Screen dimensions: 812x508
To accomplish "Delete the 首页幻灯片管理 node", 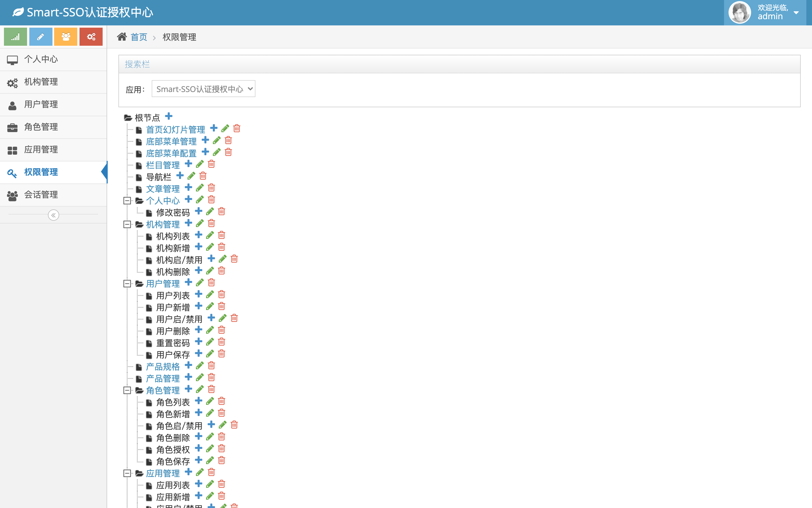I will point(237,128).
